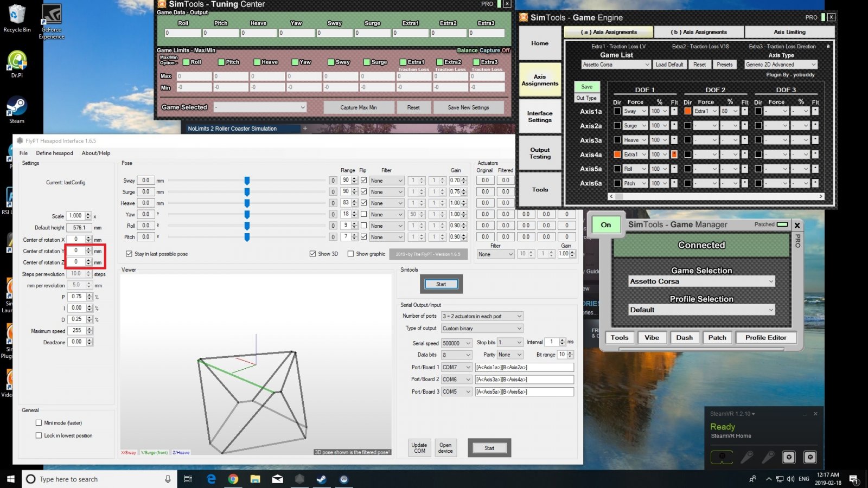The image size is (868, 488).
Task: Open the GeForce Experience desktop icon
Action: [52, 17]
